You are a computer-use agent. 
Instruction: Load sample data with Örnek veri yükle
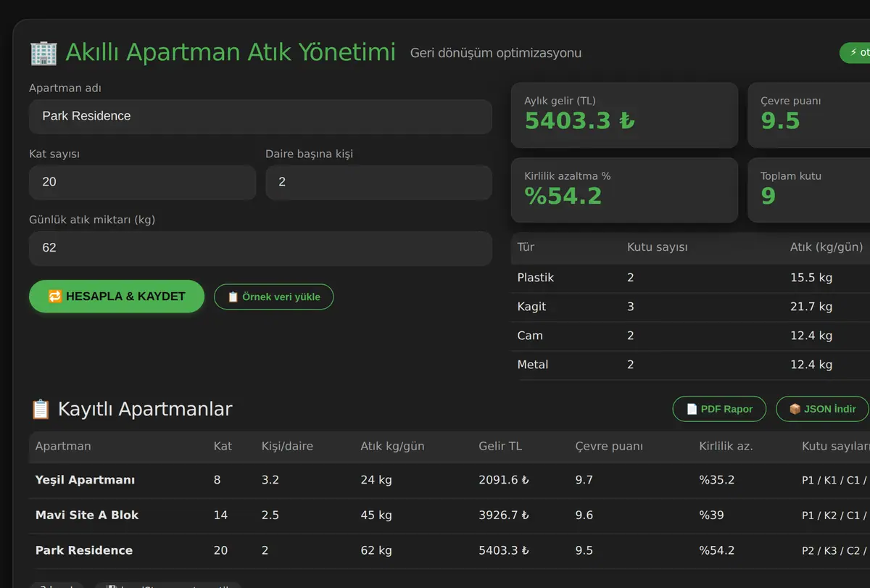(x=273, y=297)
